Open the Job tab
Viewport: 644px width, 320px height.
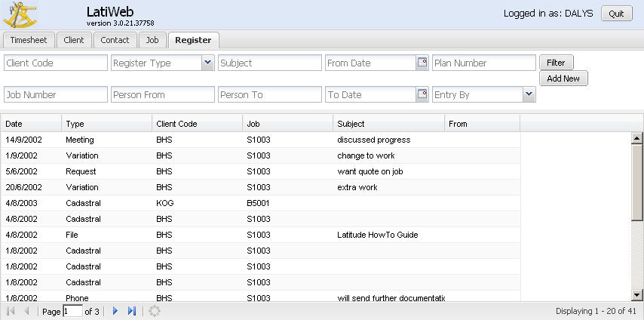pos(152,40)
